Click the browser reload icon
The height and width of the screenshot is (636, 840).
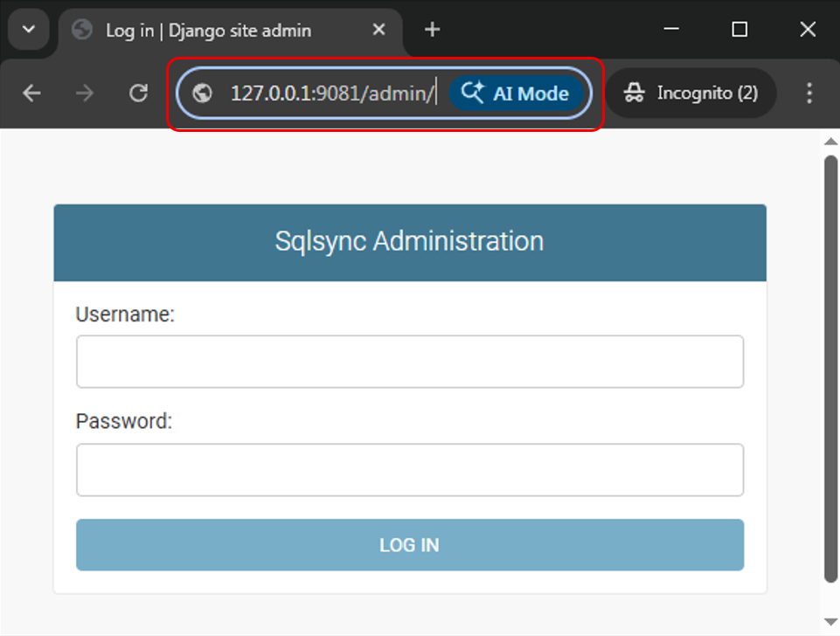click(139, 93)
